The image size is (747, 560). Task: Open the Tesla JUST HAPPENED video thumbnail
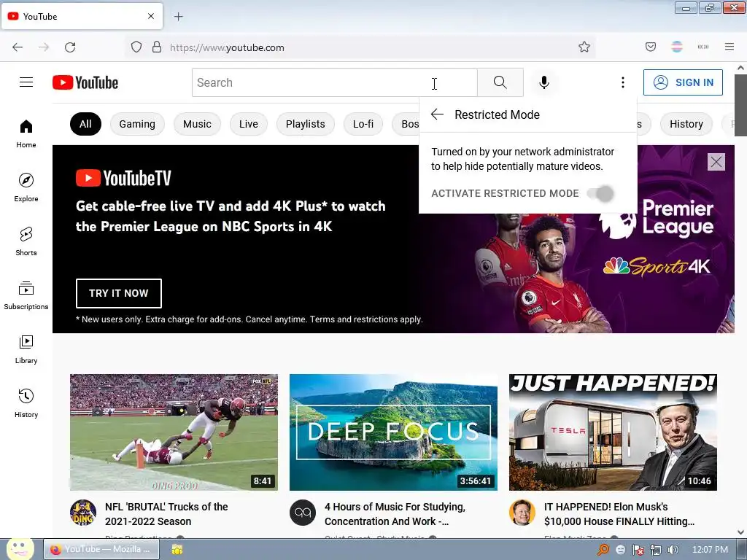[x=613, y=432]
